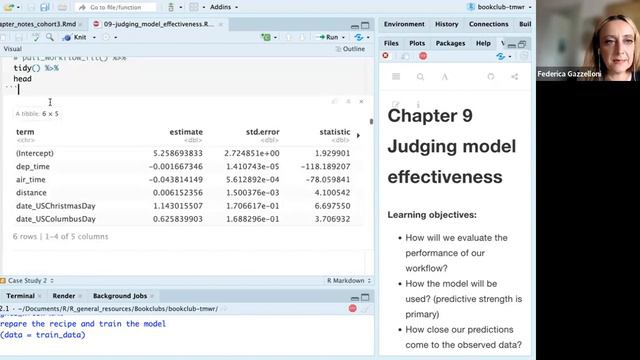Open the Plots tab
Screen dimensions: 640x360
click(x=417, y=43)
